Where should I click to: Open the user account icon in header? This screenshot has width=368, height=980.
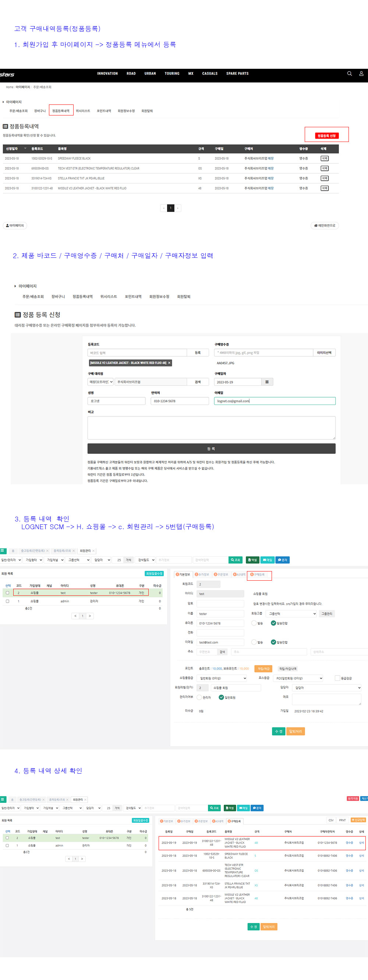point(361,74)
